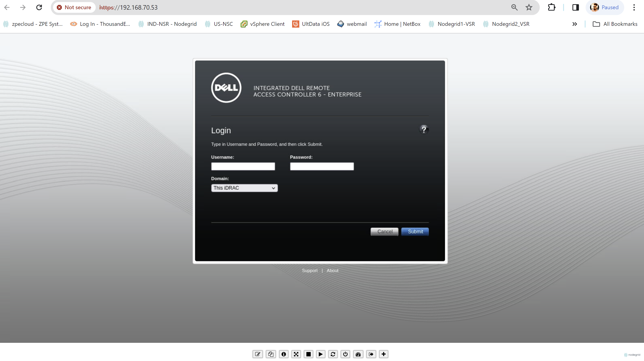The image size is (644, 361).
Task: Open the Support link
Action: pos(309,271)
